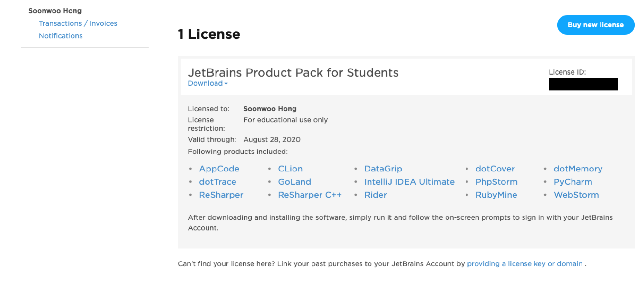The image size is (644, 286).
Task: Open the Download dropdown
Action: 207,83
